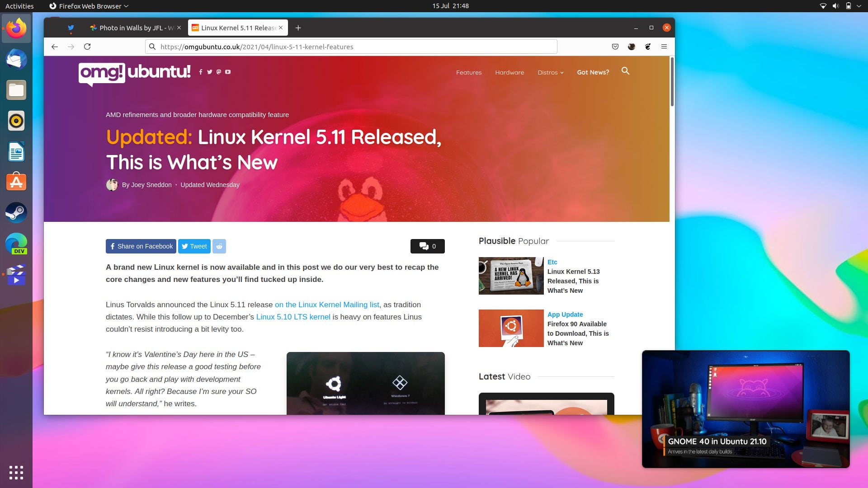Launch Steam from the dock
Viewport: 868px width, 488px height.
16,213
